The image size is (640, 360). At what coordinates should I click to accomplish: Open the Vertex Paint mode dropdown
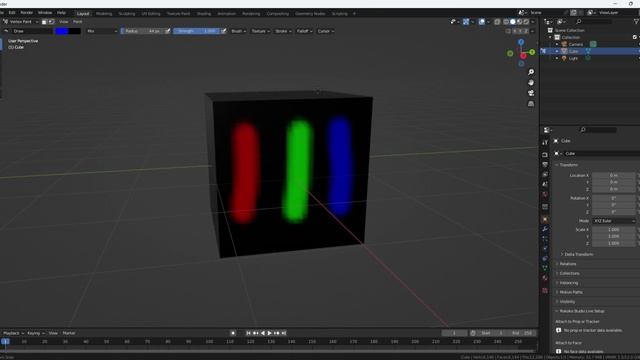coord(20,22)
